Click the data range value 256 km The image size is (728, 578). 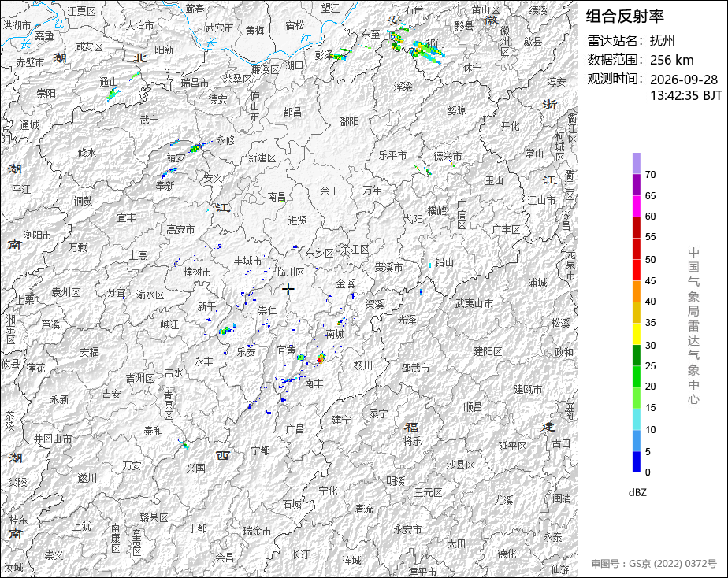(672, 60)
